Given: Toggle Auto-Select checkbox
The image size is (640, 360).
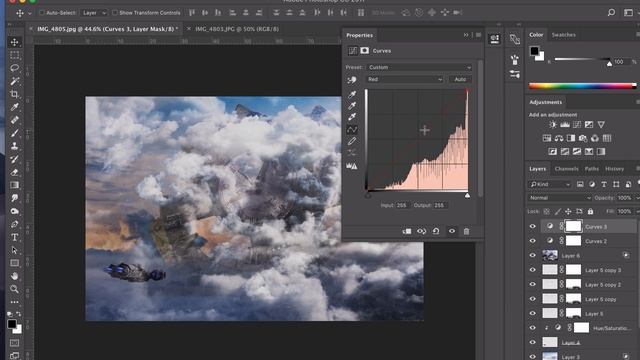Looking at the screenshot, I should (x=41, y=13).
